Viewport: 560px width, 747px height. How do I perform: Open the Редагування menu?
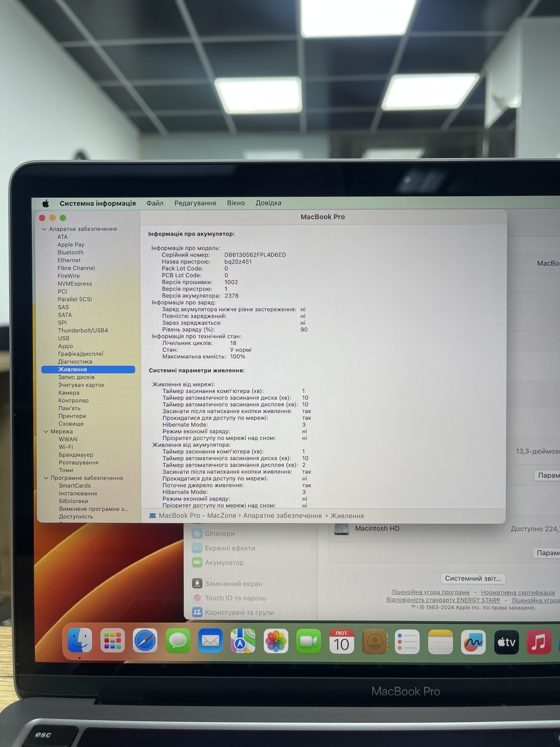coord(195,203)
